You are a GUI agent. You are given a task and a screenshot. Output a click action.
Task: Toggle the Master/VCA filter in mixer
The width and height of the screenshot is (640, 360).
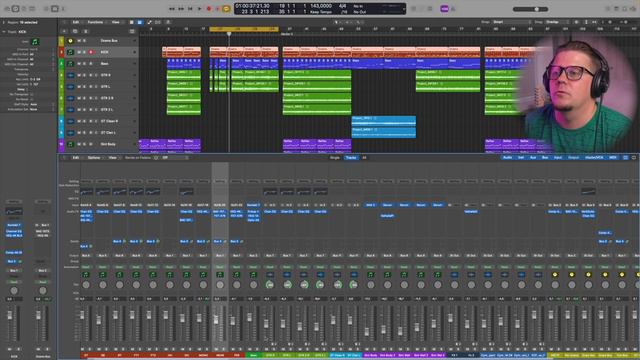[594, 158]
